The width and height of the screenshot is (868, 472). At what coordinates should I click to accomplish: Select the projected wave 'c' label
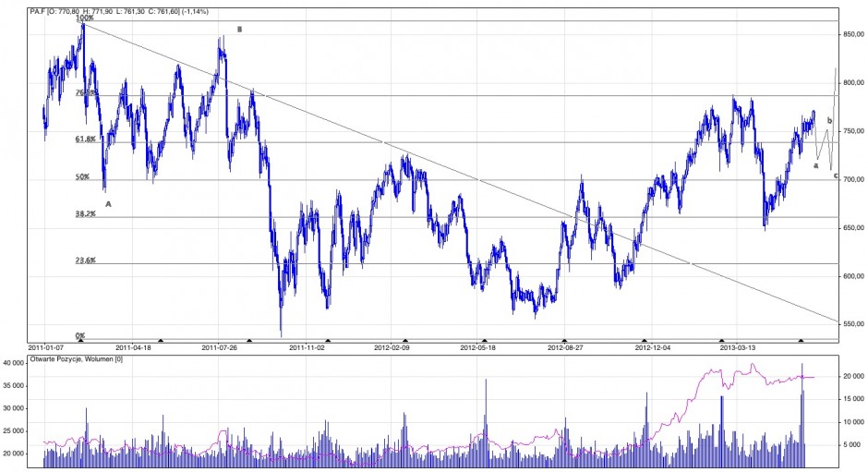836,175
